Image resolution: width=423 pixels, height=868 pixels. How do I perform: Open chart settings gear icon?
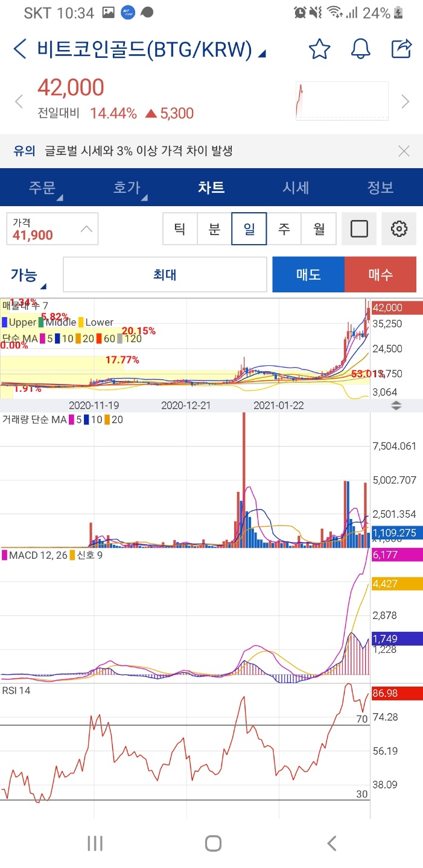click(x=399, y=229)
